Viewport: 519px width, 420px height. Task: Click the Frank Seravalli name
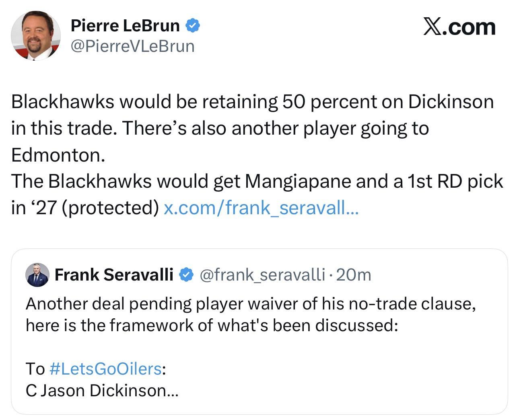pyautogui.click(x=114, y=275)
